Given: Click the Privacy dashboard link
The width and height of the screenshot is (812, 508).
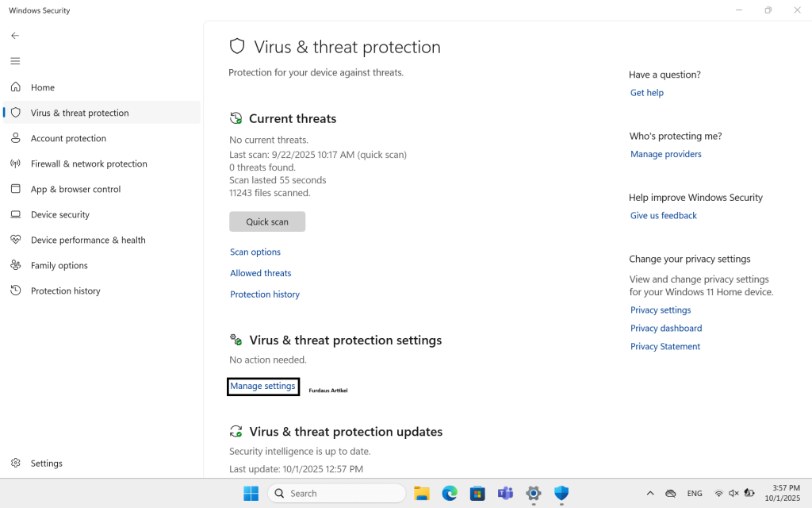Looking at the screenshot, I should pyautogui.click(x=666, y=328).
